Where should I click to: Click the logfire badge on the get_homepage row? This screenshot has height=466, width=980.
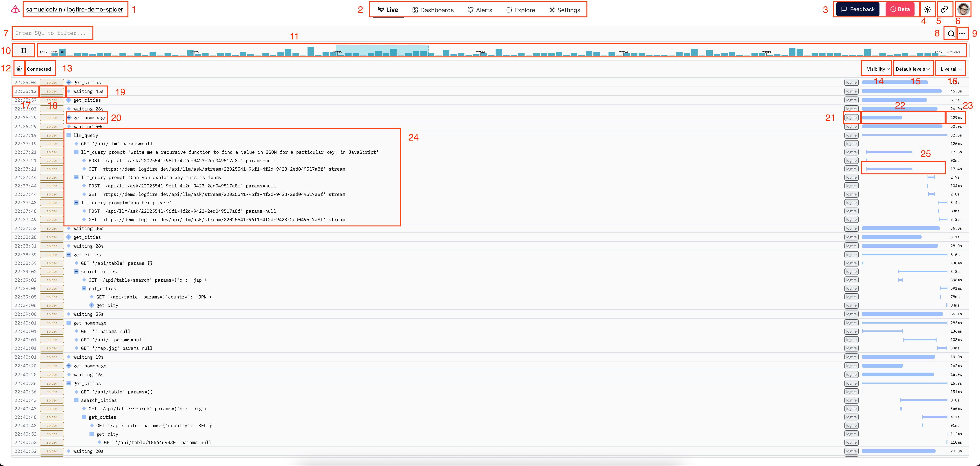pos(851,118)
